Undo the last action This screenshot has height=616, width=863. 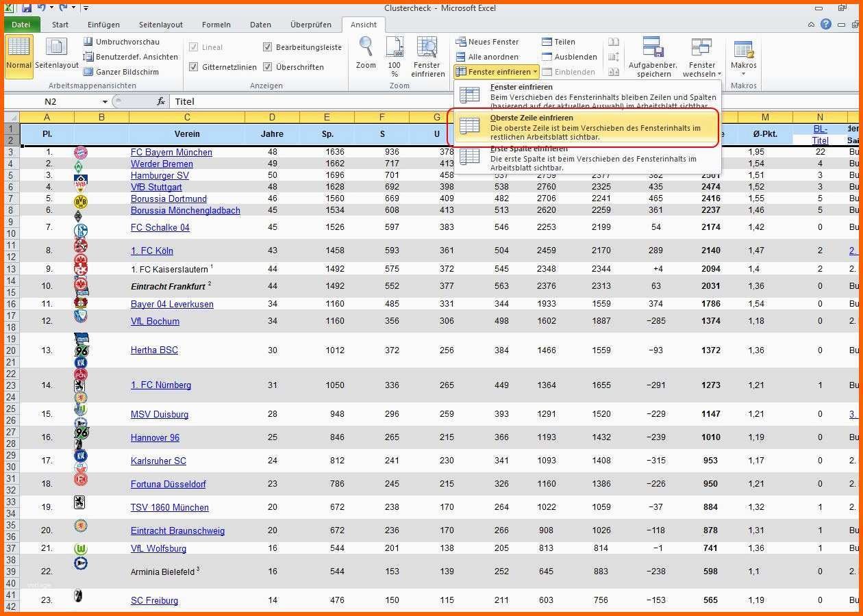point(42,8)
